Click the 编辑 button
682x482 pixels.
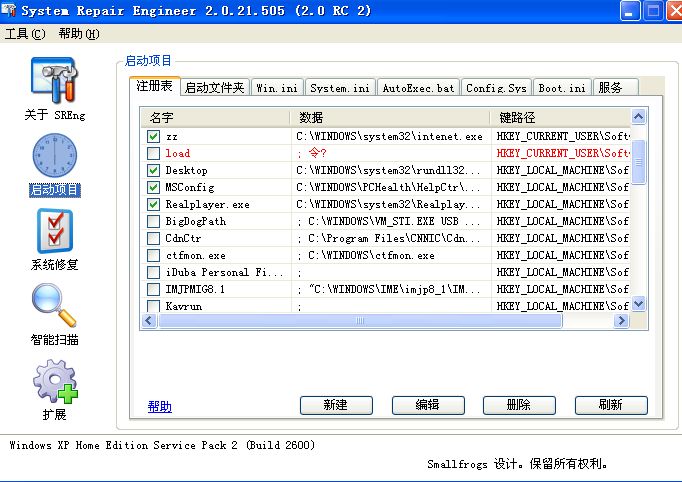428,405
